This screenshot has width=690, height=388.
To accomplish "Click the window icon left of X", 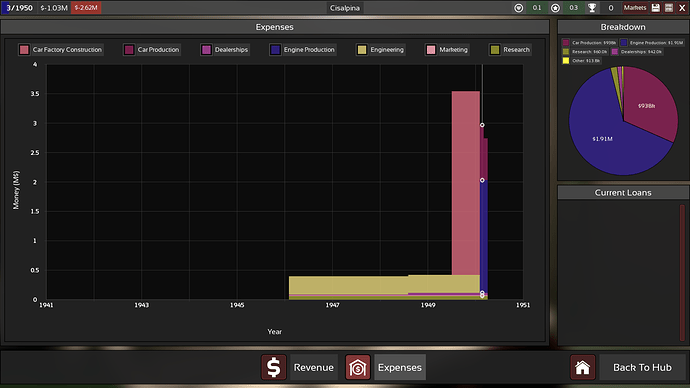I will [x=669, y=7].
